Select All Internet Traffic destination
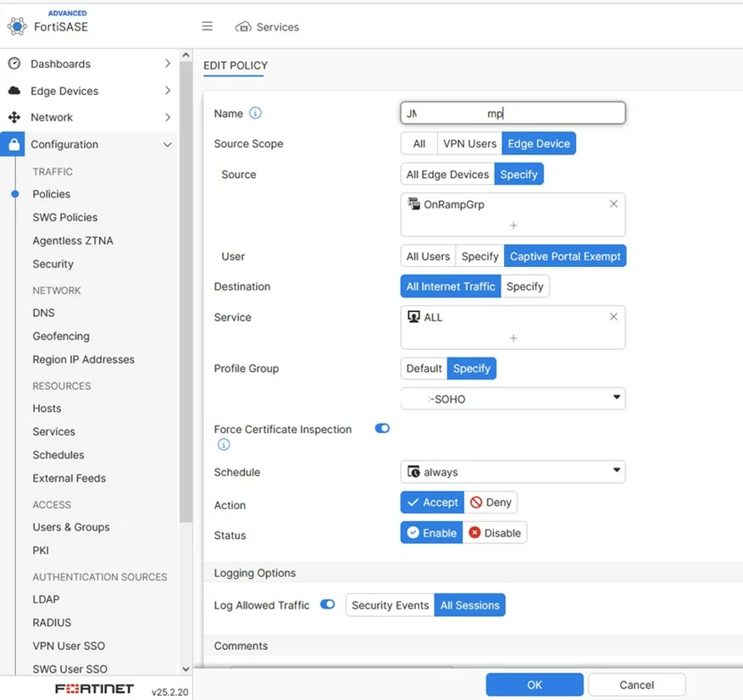 click(x=451, y=286)
